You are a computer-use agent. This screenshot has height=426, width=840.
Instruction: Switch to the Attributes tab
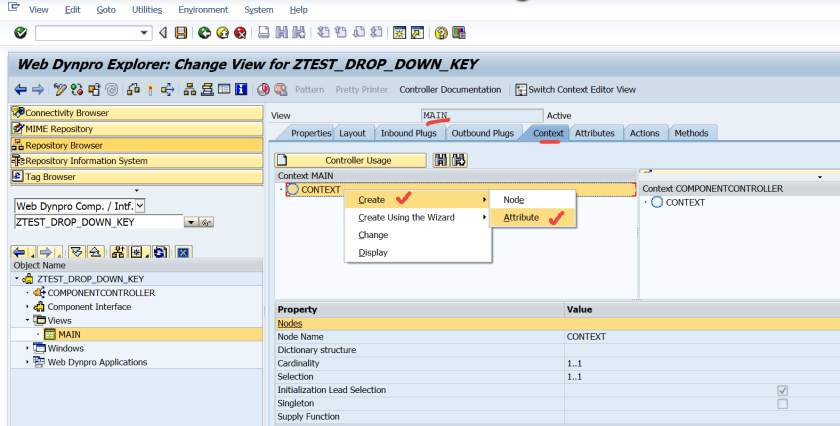pyautogui.click(x=595, y=133)
